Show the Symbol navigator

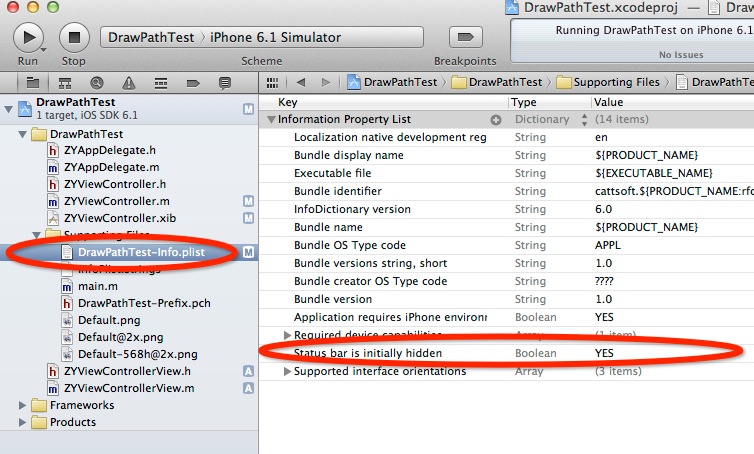point(65,83)
